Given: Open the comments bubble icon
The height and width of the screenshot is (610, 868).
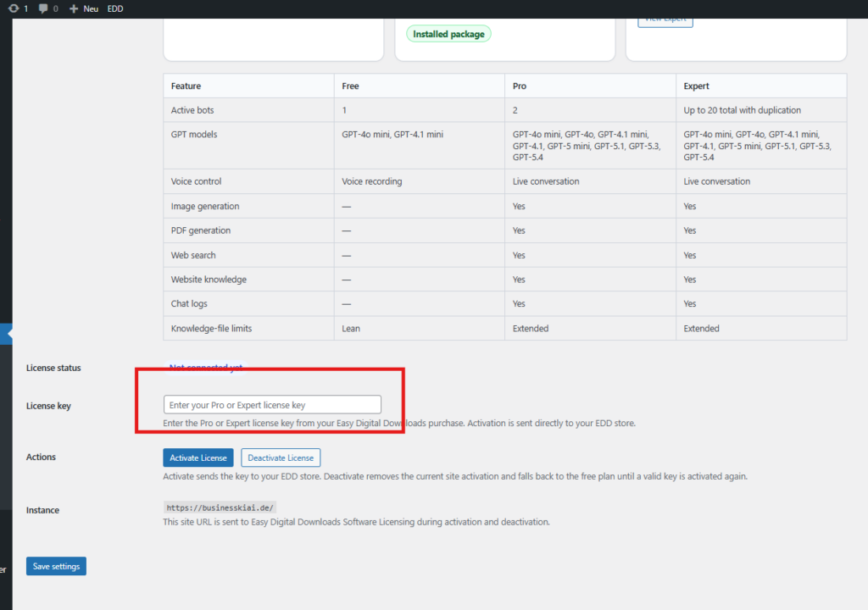Looking at the screenshot, I should (x=42, y=8).
